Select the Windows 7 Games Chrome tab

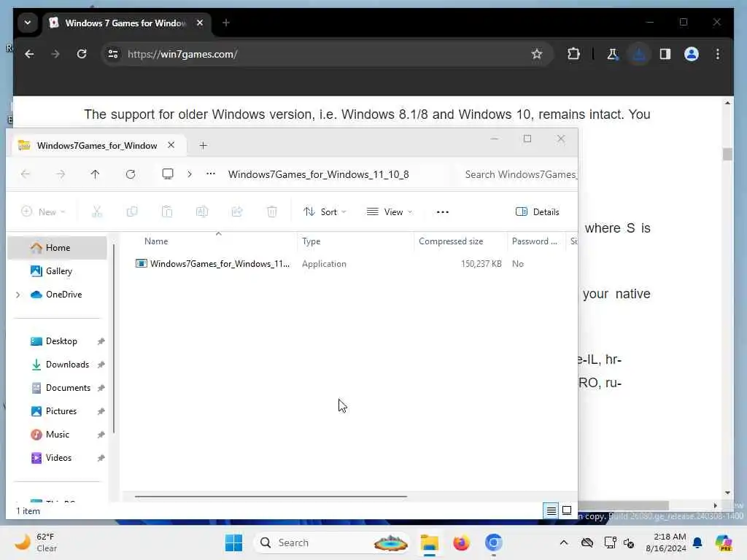tap(125, 23)
